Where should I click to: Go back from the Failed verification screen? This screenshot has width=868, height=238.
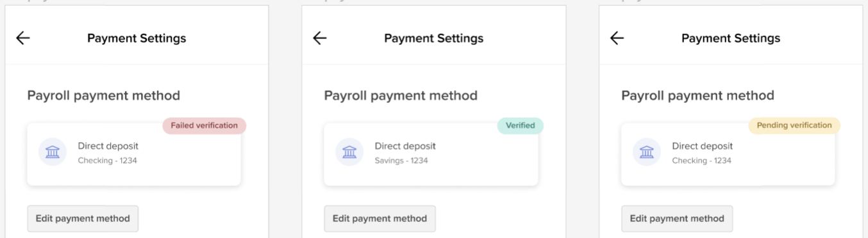[23, 38]
